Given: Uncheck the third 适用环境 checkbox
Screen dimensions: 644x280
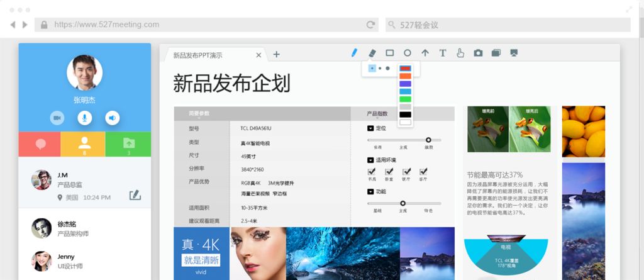Looking at the screenshot, I should point(407,171).
